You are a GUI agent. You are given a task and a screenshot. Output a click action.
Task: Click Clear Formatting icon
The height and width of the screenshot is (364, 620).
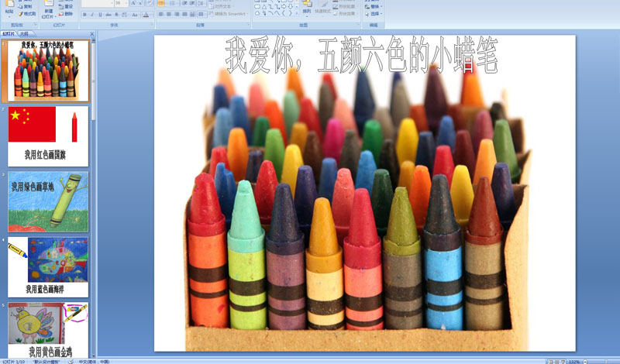pyautogui.click(x=150, y=3)
